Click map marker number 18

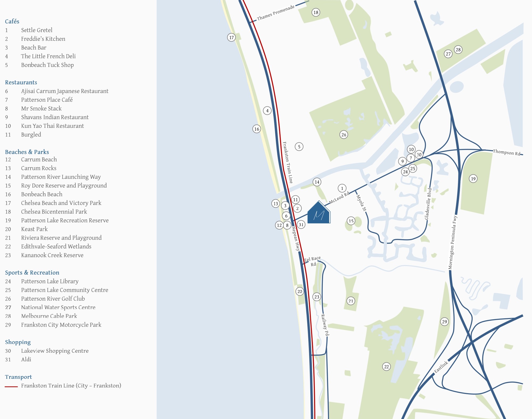coord(316,12)
